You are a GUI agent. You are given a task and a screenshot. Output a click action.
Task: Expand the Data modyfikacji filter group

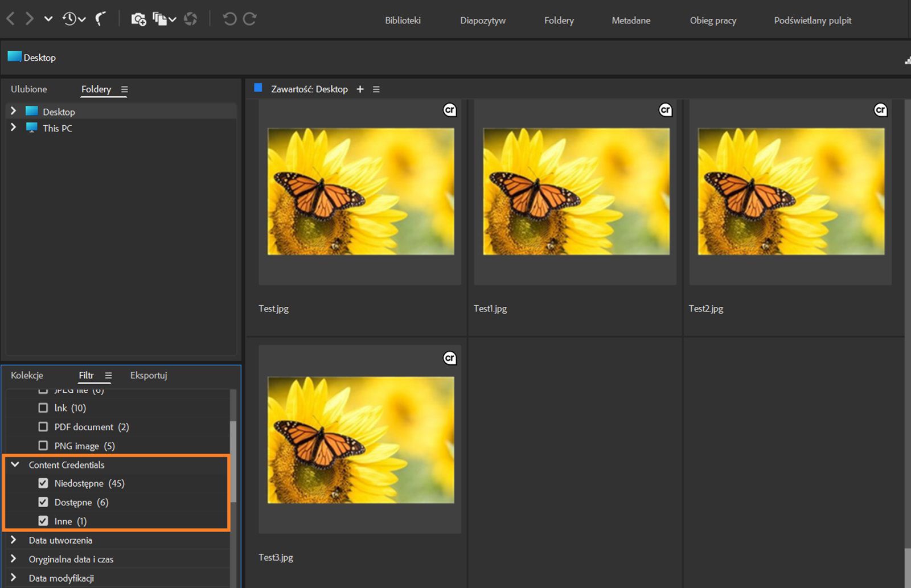click(x=14, y=577)
